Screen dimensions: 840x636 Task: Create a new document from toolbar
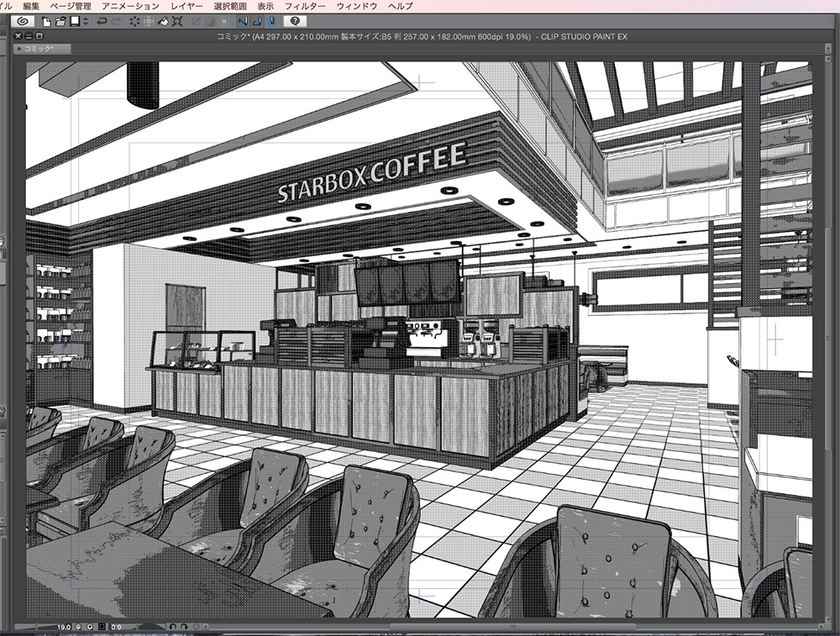pyautogui.click(x=46, y=22)
